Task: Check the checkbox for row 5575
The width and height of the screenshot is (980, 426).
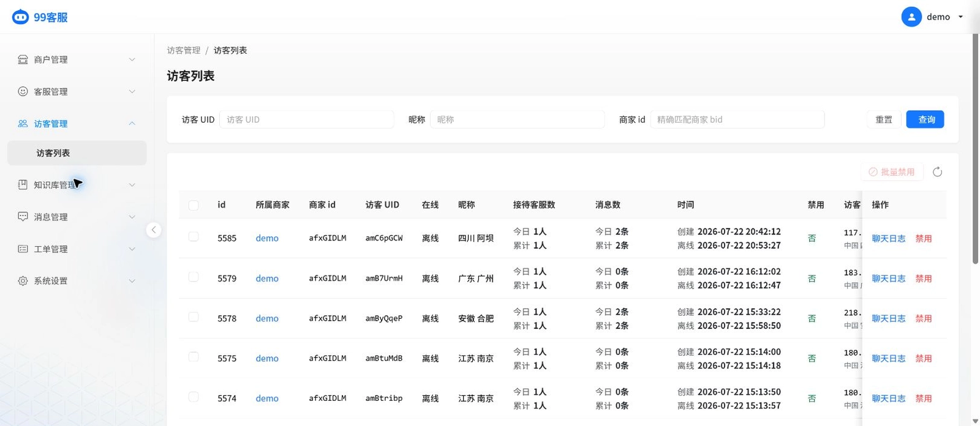Action: click(x=194, y=357)
